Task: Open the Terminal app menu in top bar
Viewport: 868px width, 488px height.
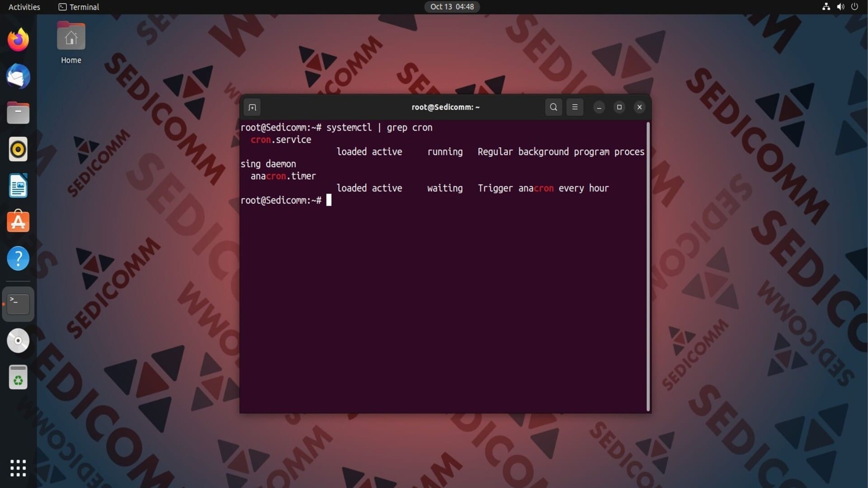Action: point(79,7)
